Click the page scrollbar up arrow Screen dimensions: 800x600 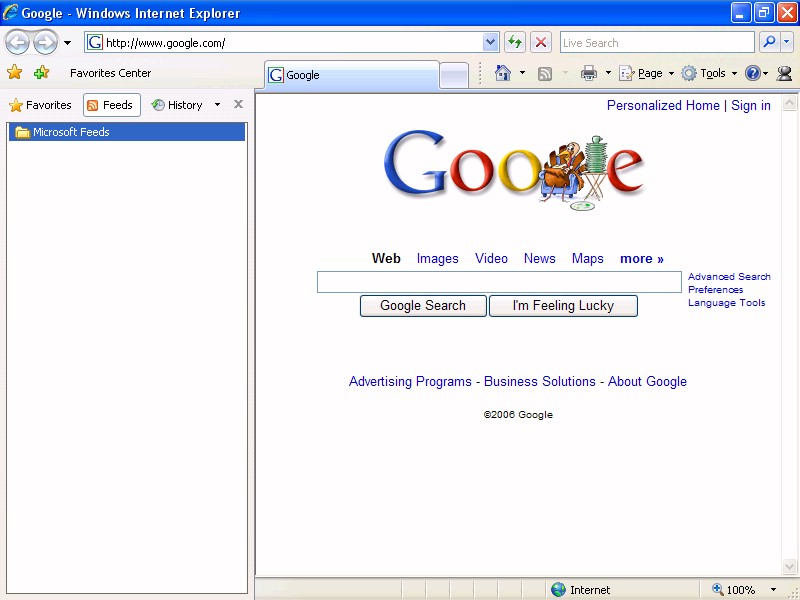789,103
